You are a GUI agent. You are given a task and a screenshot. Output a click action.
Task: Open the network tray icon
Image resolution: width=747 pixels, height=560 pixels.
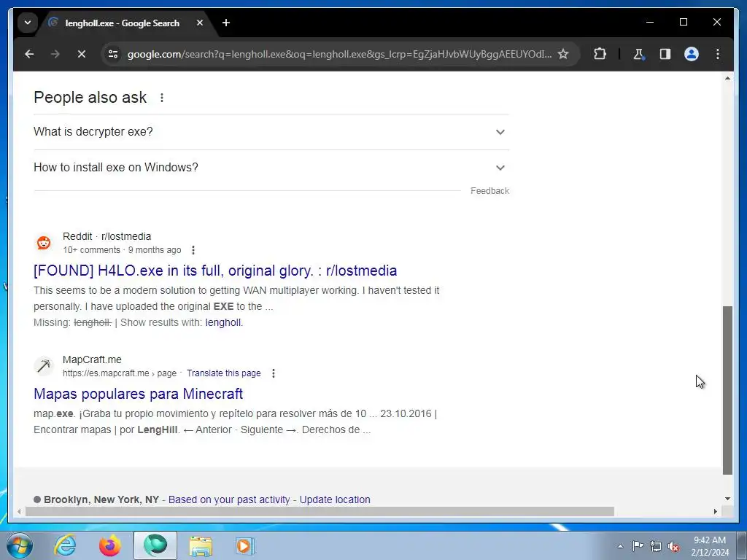tap(656, 546)
